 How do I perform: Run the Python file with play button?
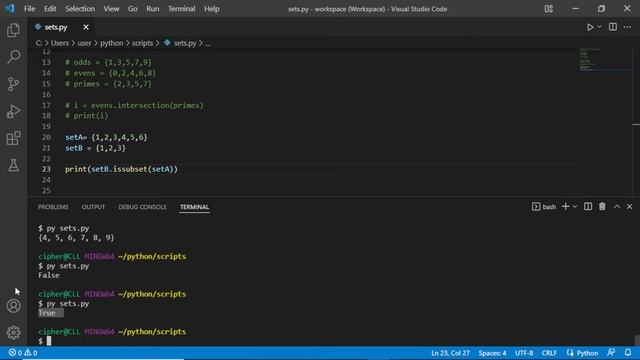(590, 27)
